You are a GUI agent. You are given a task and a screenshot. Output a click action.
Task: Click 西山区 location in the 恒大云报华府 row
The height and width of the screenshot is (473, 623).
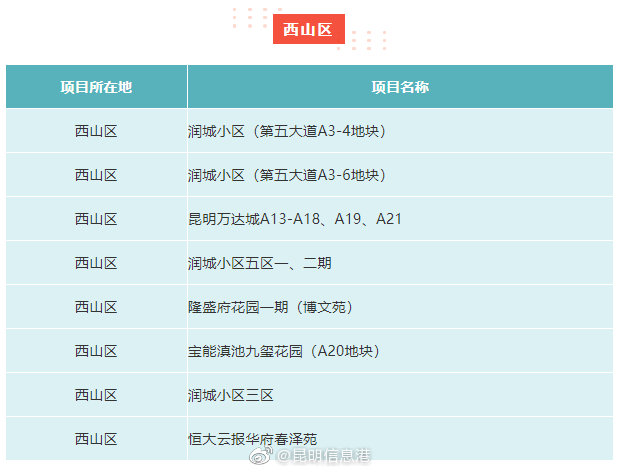pos(96,439)
